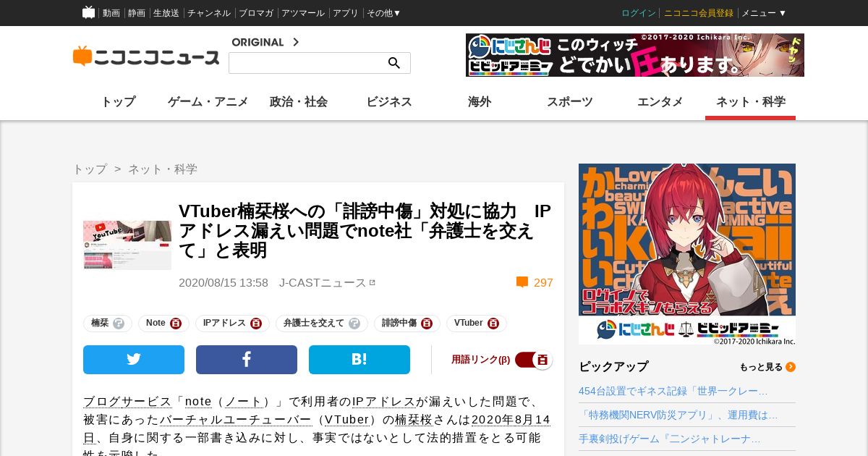Switch to ゲーム・アニメ tab
868x456 pixels.
pos(208,102)
